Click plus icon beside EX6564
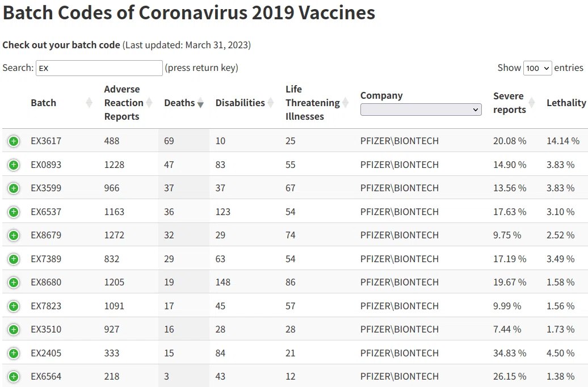 [x=14, y=376]
